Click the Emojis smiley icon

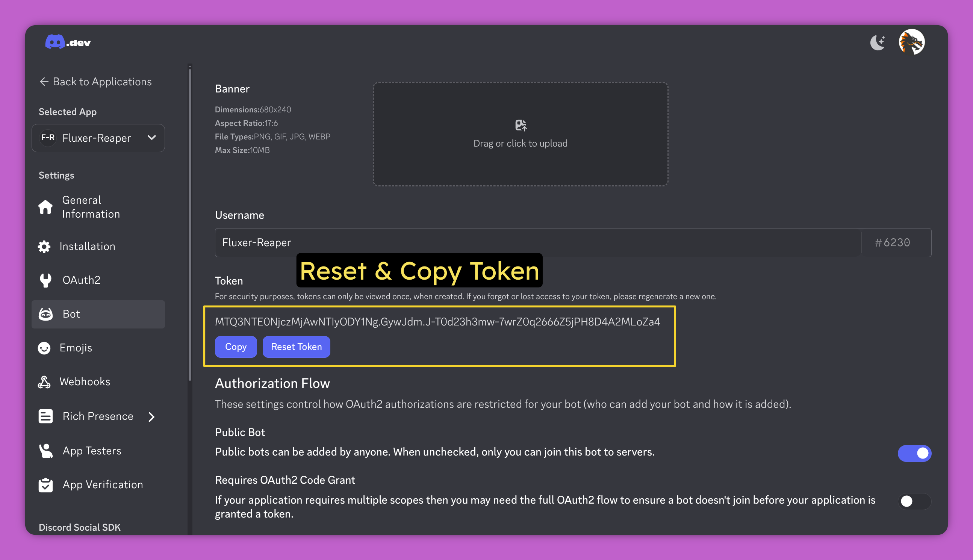coord(44,348)
